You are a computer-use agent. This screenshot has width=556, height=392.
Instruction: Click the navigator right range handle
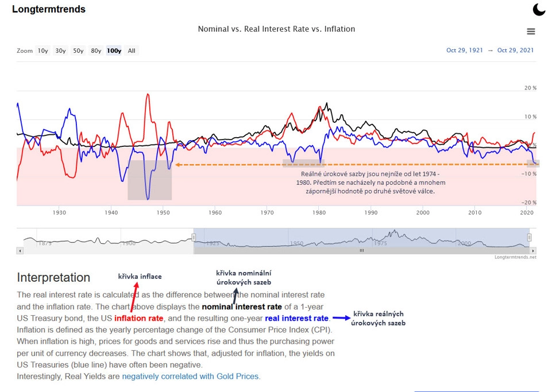pos(529,238)
